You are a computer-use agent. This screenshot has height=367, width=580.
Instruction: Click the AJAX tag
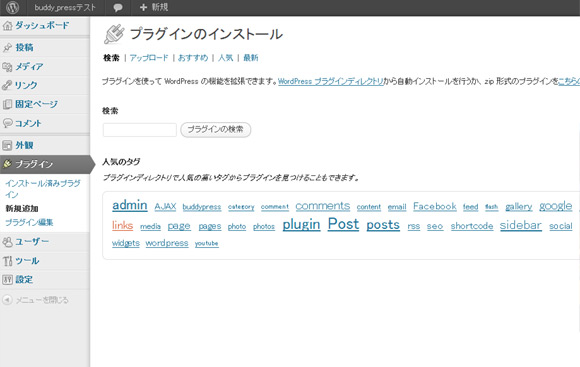[165, 206]
